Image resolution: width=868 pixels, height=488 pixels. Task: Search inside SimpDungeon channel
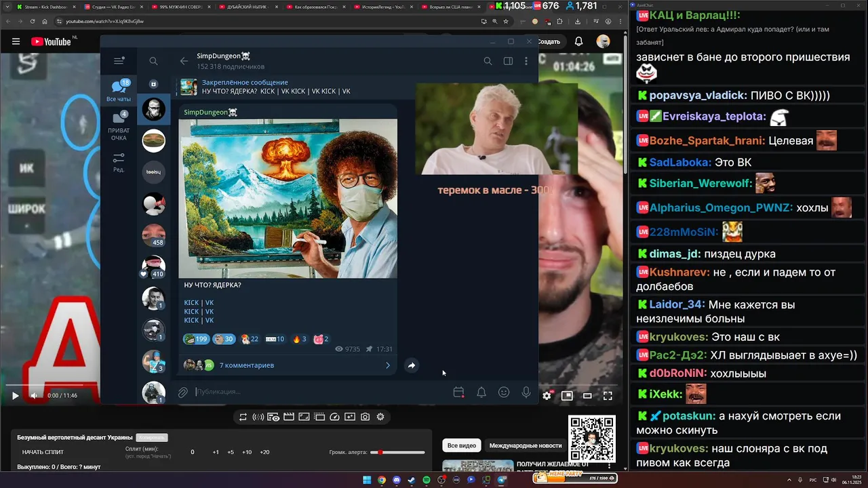coord(488,61)
